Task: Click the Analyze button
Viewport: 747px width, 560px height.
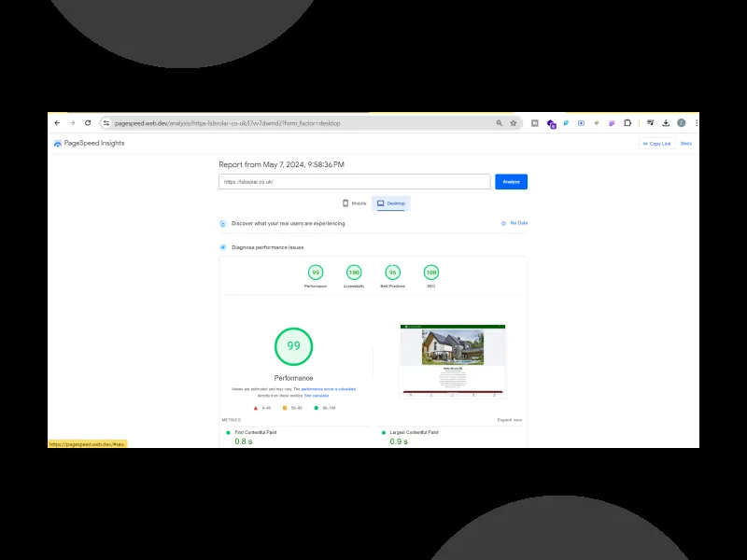Action: (x=511, y=181)
